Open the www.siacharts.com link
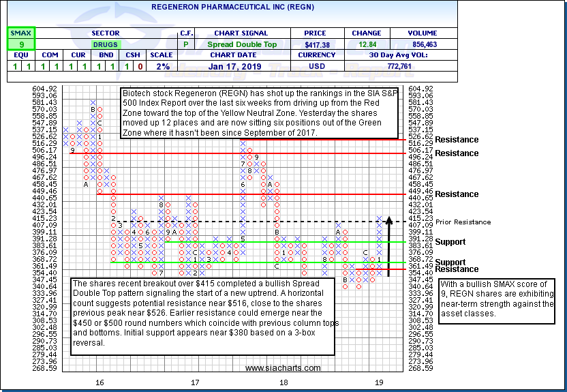The width and height of the screenshot is (567, 392). coord(282,368)
